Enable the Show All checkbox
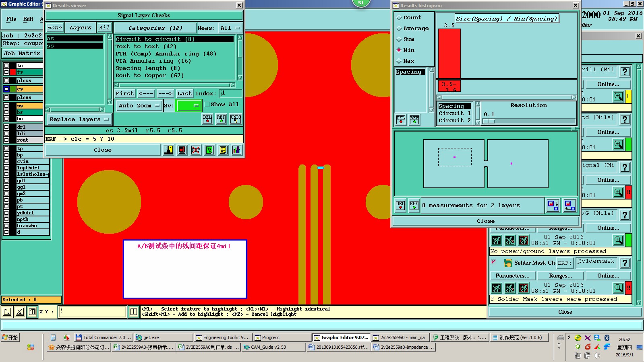The image size is (644, 362). (x=207, y=105)
